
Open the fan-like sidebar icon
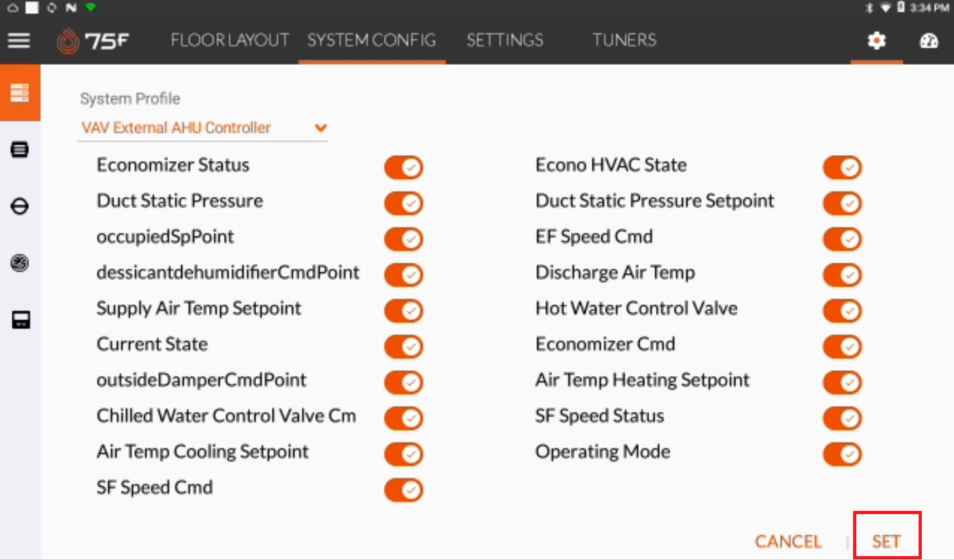pyautogui.click(x=20, y=263)
